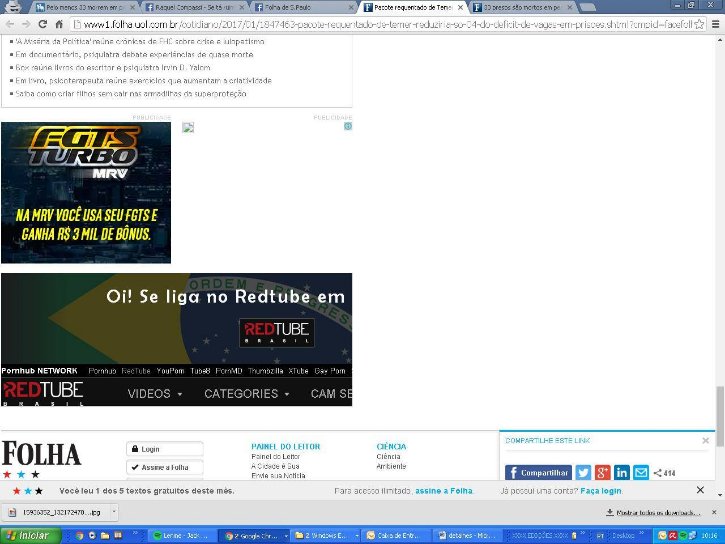
Task: Share the link by email icon
Action: tap(641, 472)
